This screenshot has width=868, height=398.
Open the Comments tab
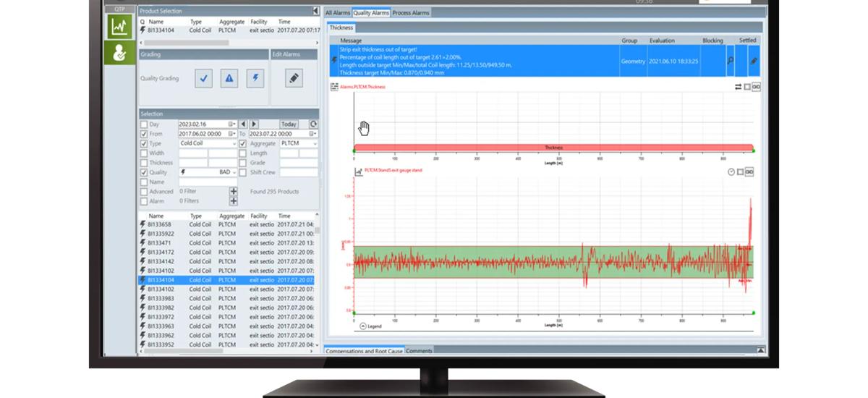(419, 351)
